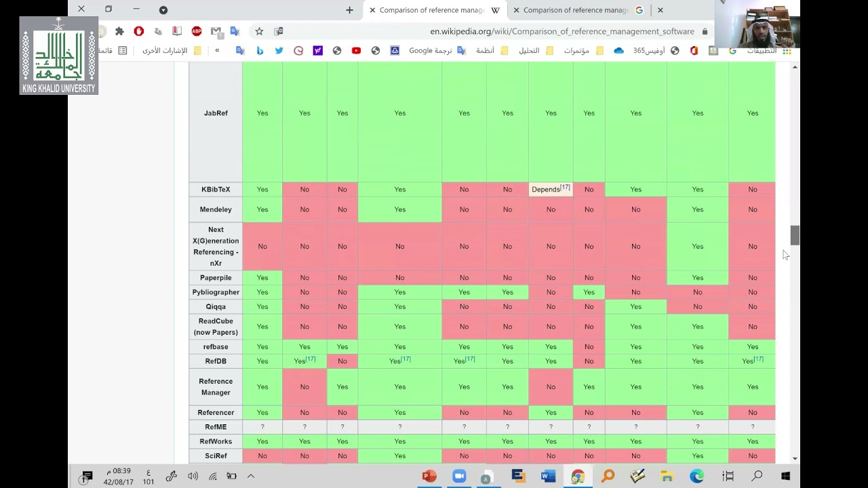Open Microsoft Edge from the taskbar
868x488 pixels.
coord(697,476)
